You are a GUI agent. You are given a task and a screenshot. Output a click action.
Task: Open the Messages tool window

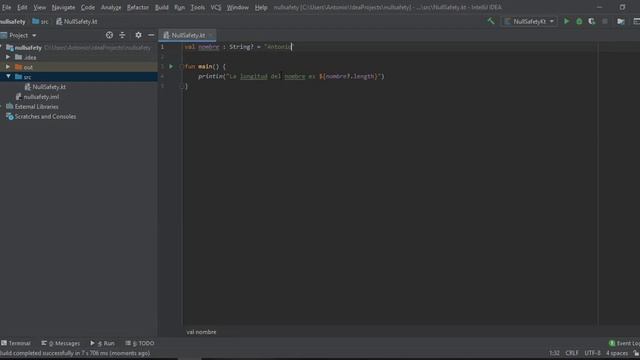(60, 343)
